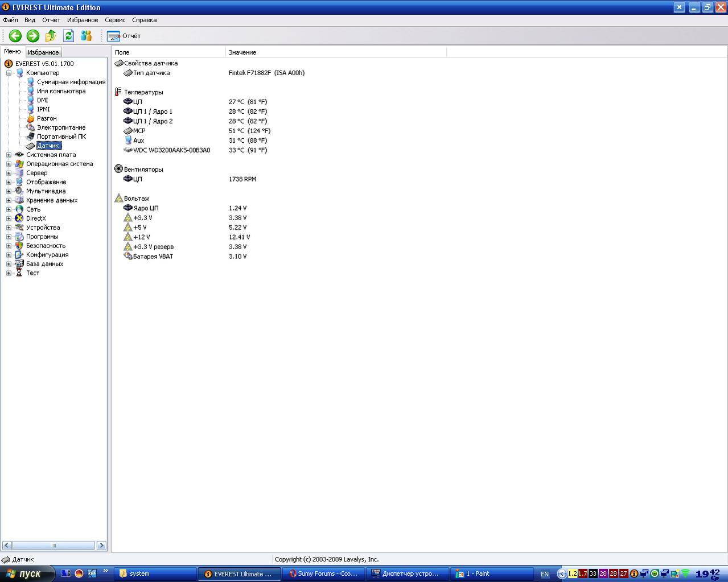
Task: Expand the Системная плата node
Action: [9, 155]
